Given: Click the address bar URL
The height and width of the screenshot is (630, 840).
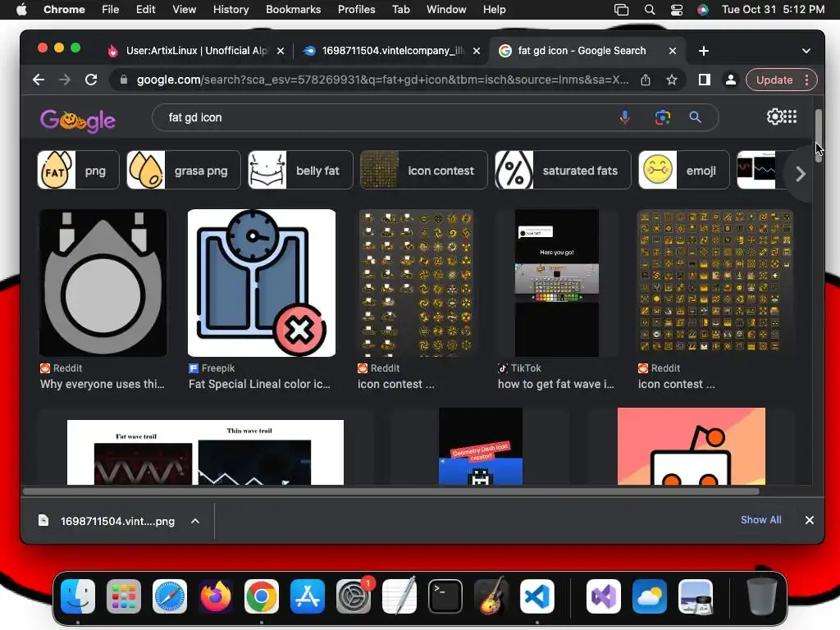Looking at the screenshot, I should pos(382,80).
